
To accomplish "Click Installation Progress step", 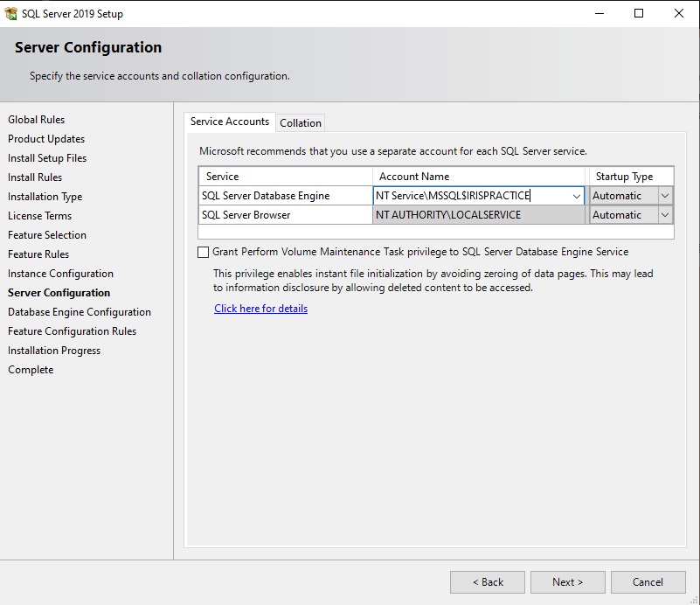I will [x=54, y=351].
